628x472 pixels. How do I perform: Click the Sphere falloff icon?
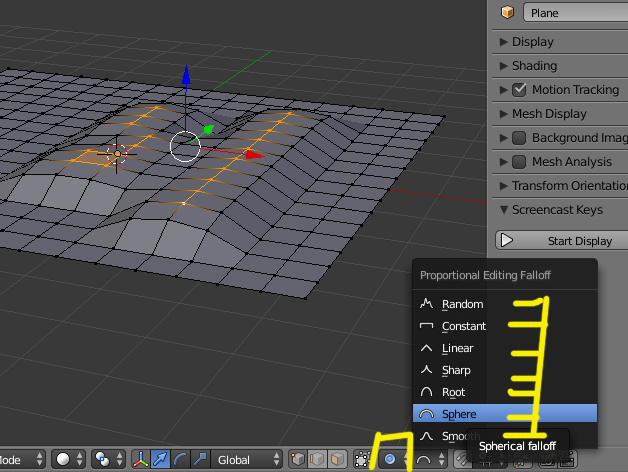426,414
